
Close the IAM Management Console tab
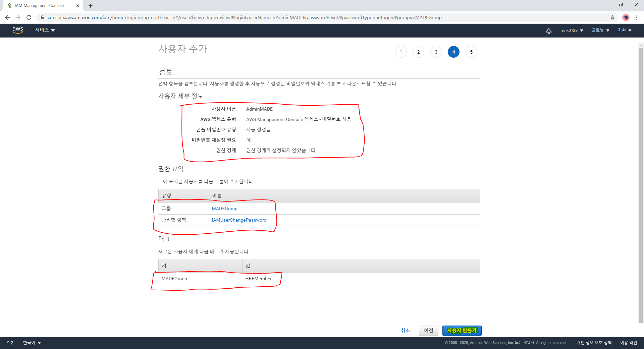(78, 6)
